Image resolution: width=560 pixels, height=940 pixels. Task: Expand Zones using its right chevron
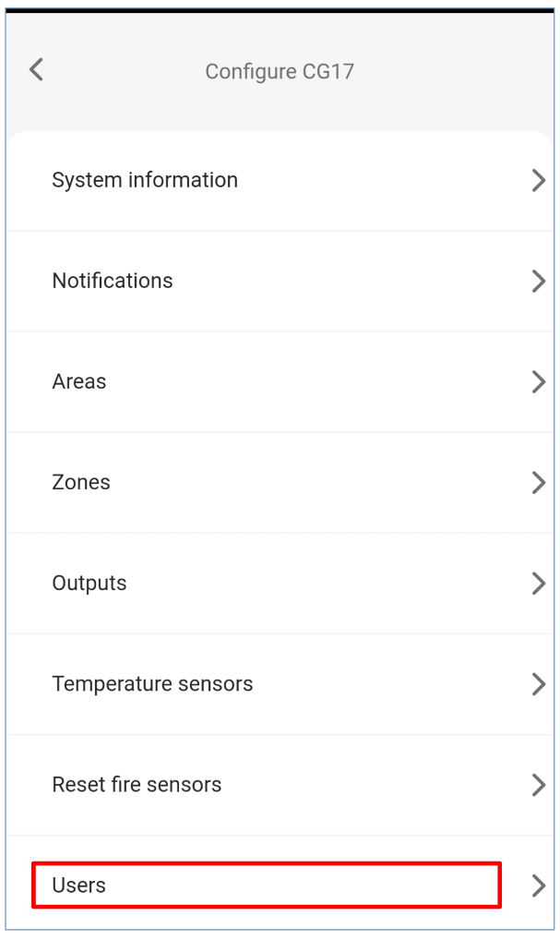tap(539, 483)
